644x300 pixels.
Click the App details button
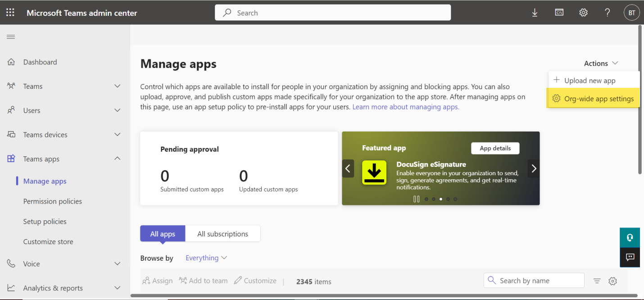(495, 148)
